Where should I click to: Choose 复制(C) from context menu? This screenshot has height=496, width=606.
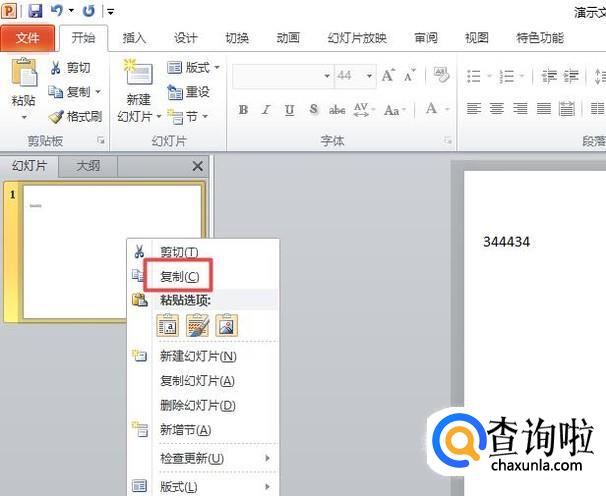(179, 276)
